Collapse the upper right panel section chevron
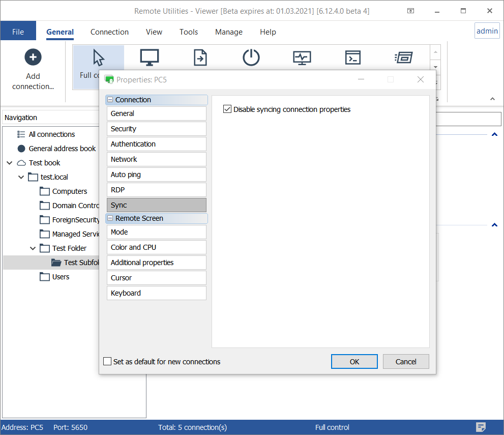 [x=495, y=134]
